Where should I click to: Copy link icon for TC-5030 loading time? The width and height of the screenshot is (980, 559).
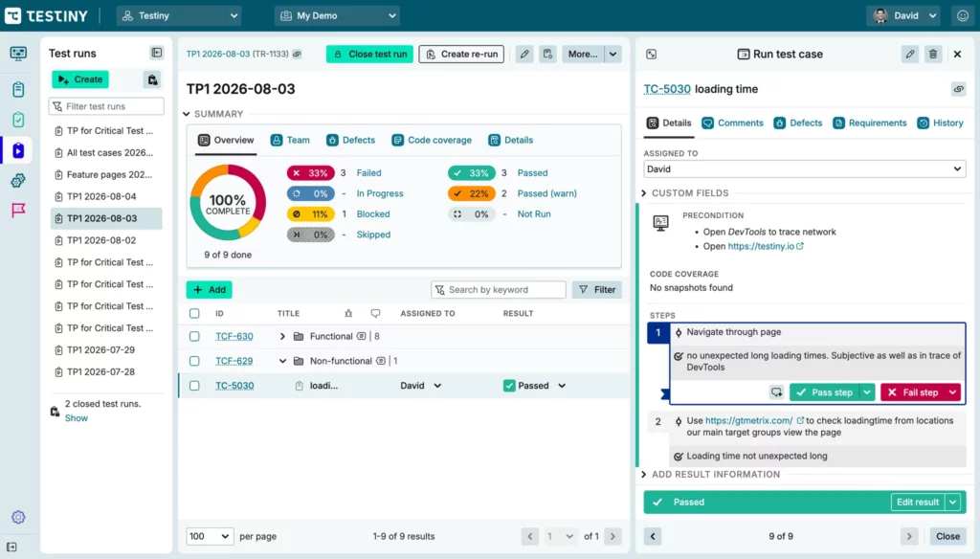958,89
